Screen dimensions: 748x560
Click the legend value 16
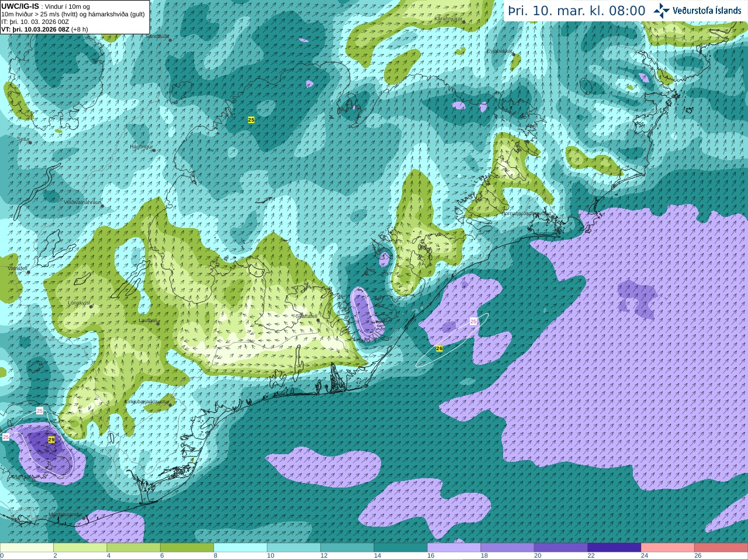coord(431,556)
